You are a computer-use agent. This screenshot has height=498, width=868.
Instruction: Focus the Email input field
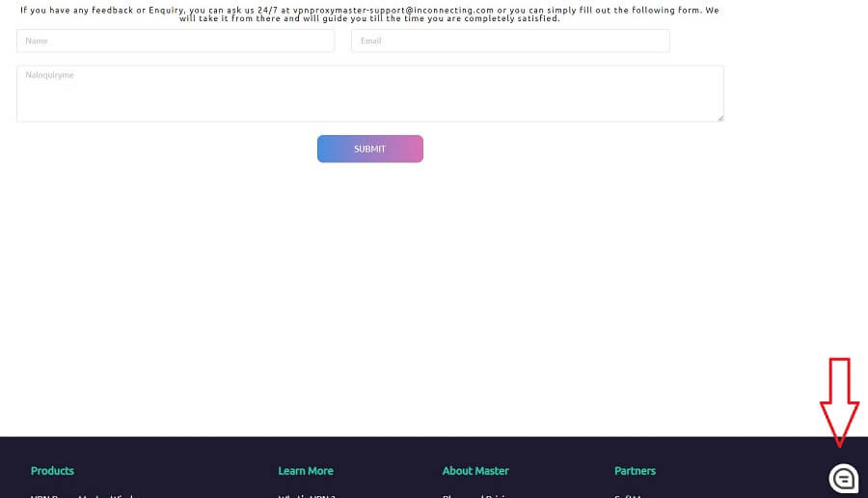click(x=510, y=41)
